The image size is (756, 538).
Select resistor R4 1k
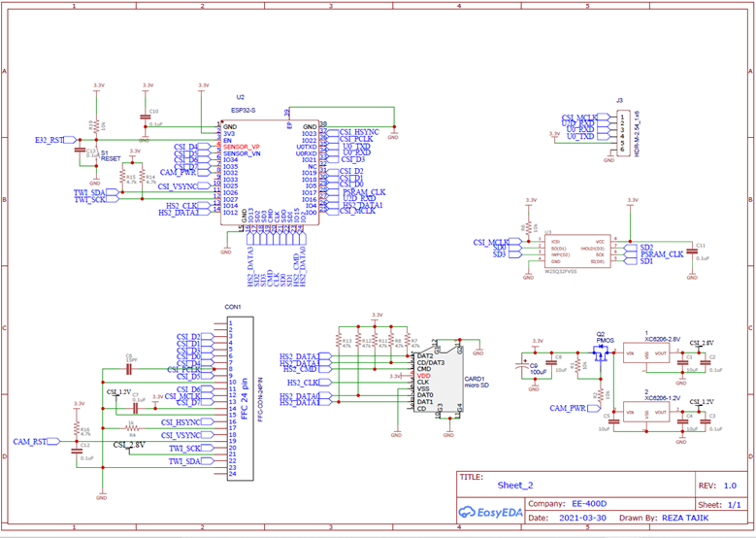[x=131, y=428]
